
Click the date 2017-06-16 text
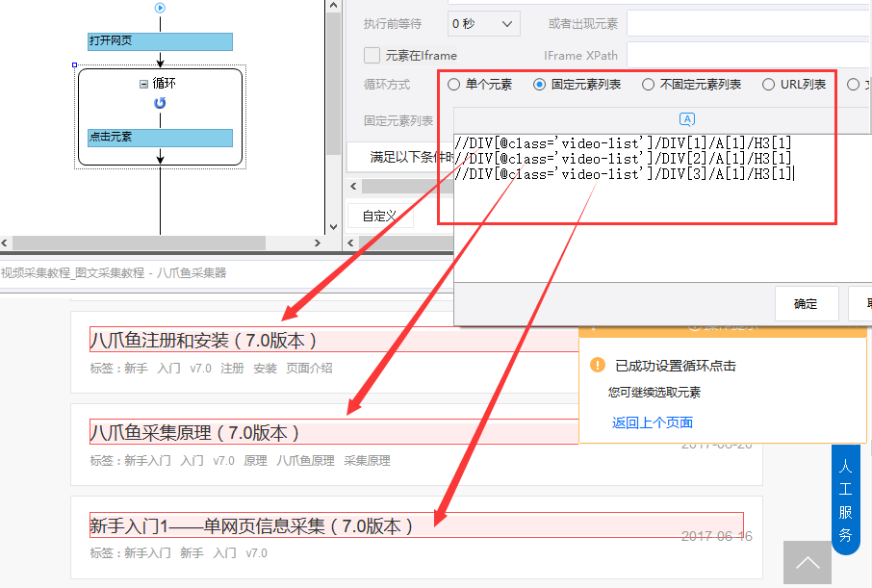pyautogui.click(x=717, y=536)
